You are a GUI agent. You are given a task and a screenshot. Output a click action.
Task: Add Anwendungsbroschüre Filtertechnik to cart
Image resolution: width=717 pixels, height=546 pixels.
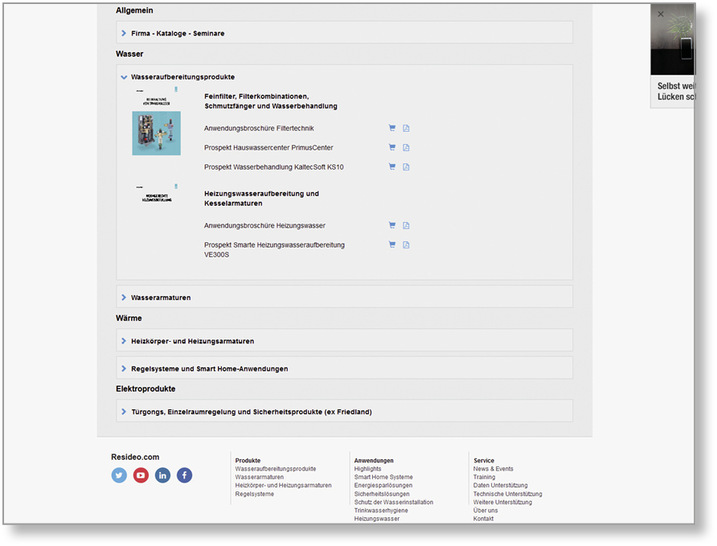tap(393, 129)
